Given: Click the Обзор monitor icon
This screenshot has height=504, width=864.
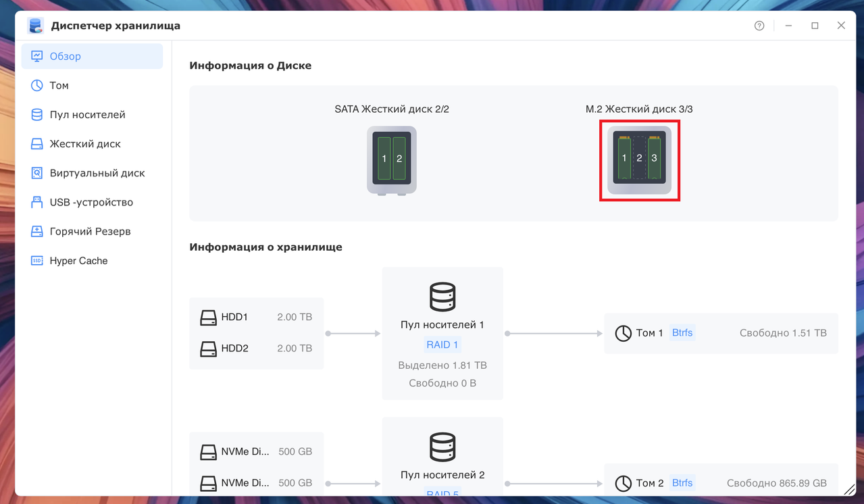Looking at the screenshot, I should (37, 56).
